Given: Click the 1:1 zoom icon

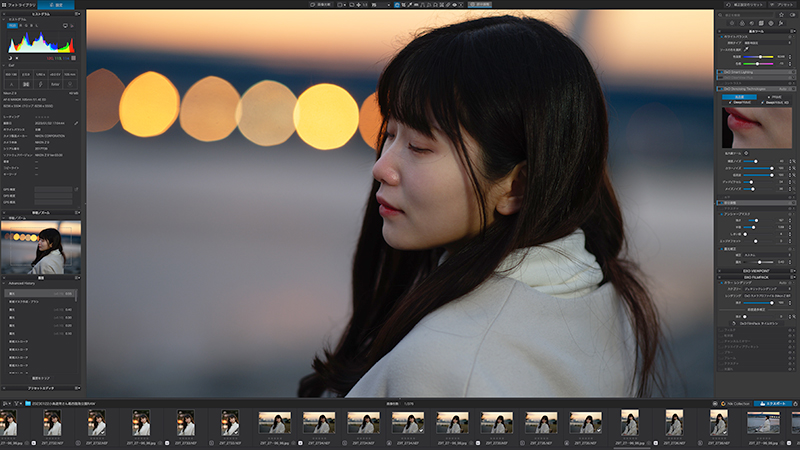Looking at the screenshot, I should tap(365, 5).
